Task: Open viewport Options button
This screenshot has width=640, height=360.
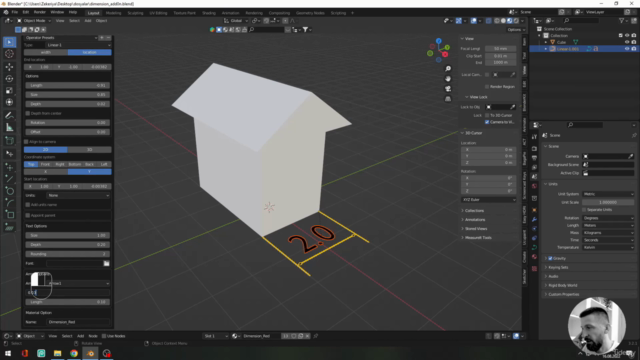Action: [x=516, y=29]
